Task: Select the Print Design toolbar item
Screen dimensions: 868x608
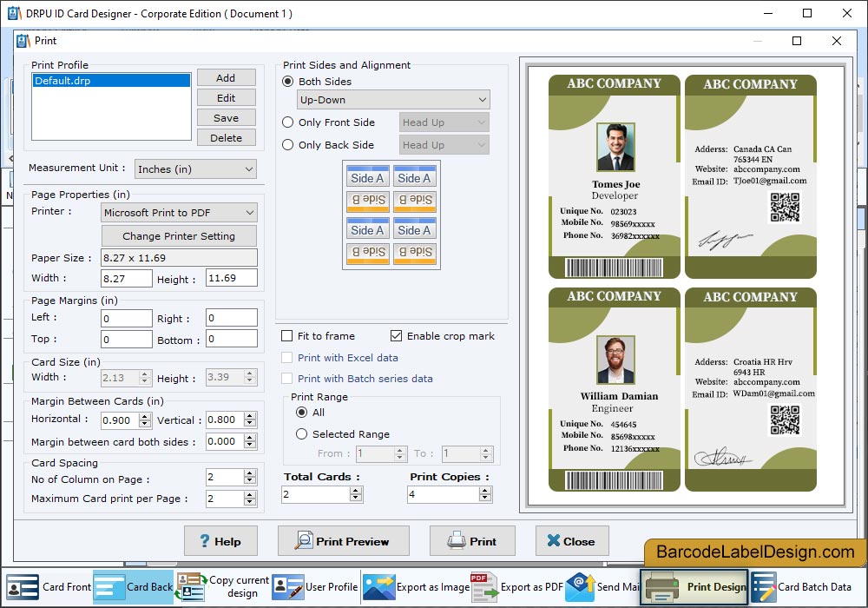Action: [694, 587]
